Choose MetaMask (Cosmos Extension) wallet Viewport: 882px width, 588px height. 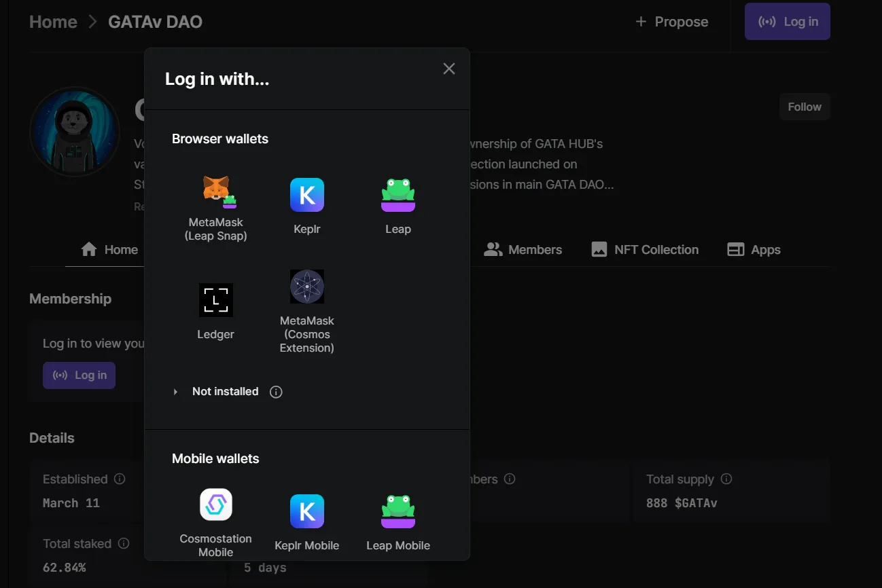click(307, 312)
